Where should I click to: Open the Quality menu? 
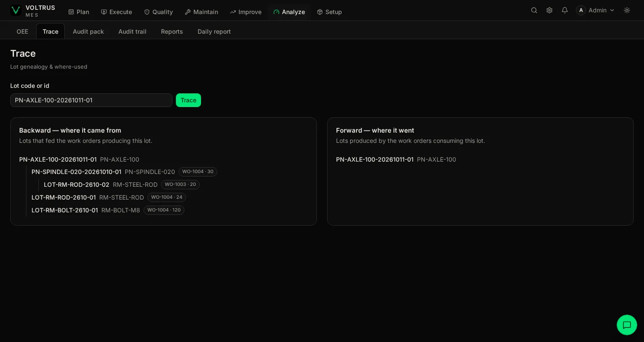(158, 12)
